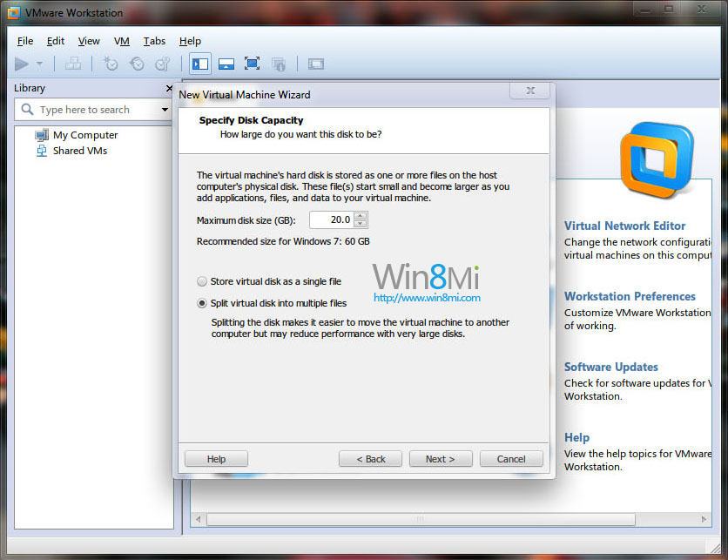The height and width of the screenshot is (560, 728).
Task: Increase maximum disk size with up arrow
Action: coord(361,215)
